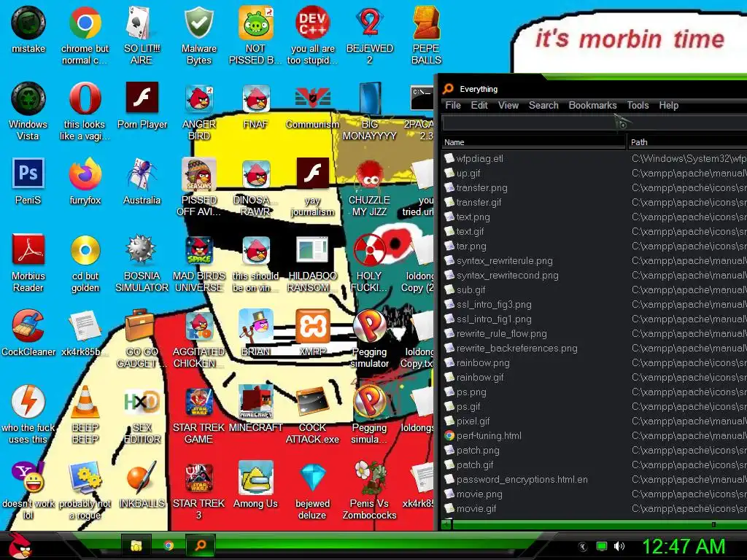This screenshot has width=747, height=560.
Task: Click the 12:47 AM taskbar clock
Action: point(684,546)
